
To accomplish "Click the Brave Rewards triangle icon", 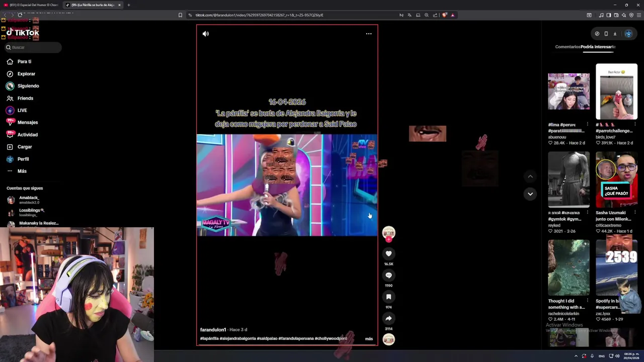I will [453, 15].
